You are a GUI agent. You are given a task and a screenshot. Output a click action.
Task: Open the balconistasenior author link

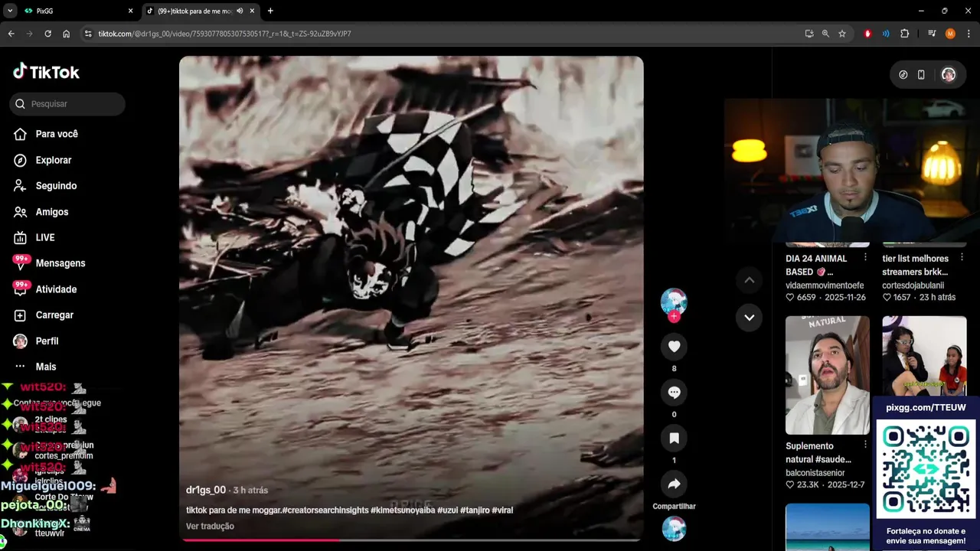815,473
